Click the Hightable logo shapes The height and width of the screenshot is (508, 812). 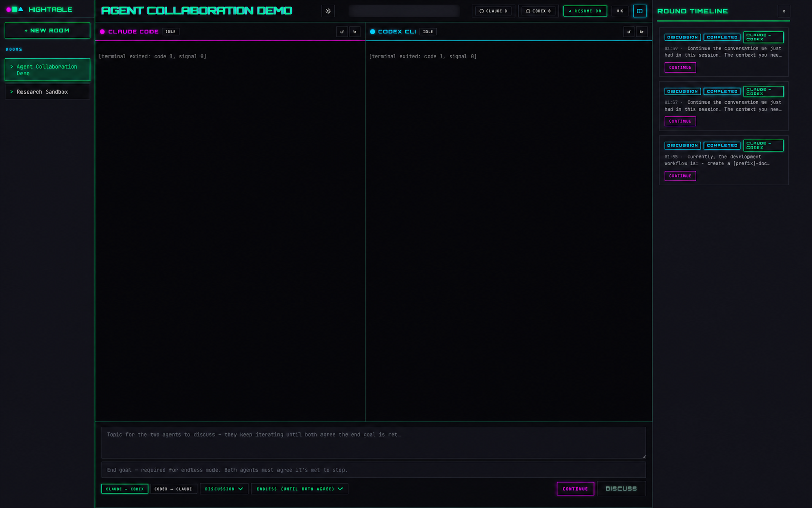tap(14, 9)
